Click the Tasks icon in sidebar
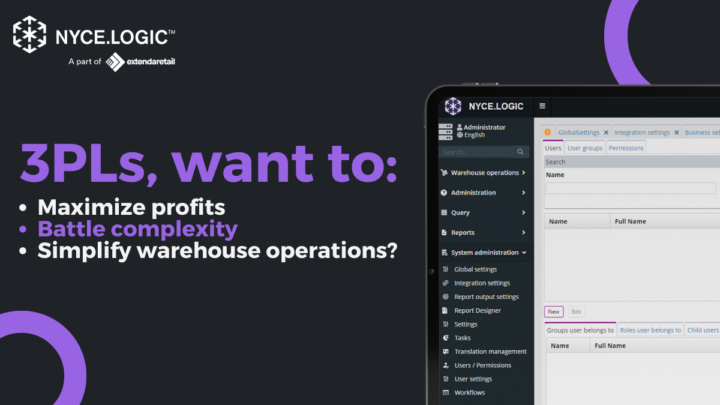Image resolution: width=720 pixels, height=405 pixels. tap(445, 338)
